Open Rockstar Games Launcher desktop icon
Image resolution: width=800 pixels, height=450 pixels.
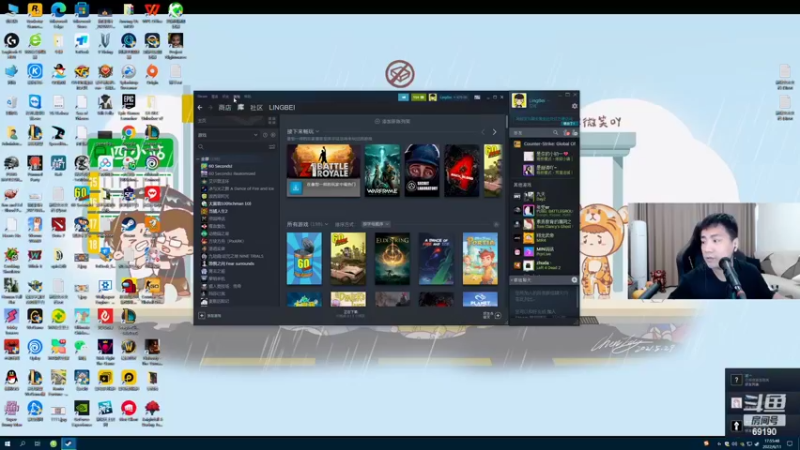tap(35, 13)
